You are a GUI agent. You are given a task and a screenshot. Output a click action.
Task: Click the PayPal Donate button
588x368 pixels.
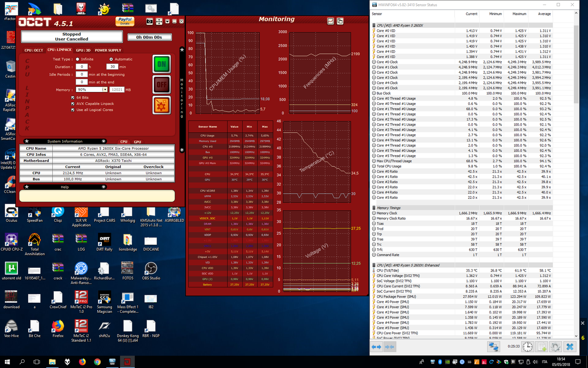pos(124,21)
